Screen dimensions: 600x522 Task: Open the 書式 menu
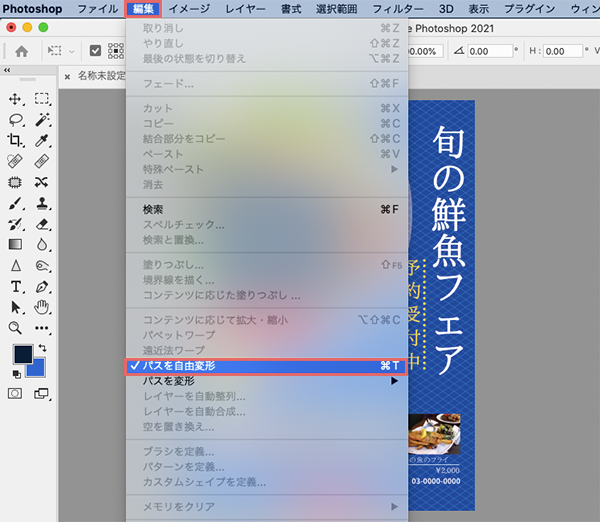click(x=291, y=9)
